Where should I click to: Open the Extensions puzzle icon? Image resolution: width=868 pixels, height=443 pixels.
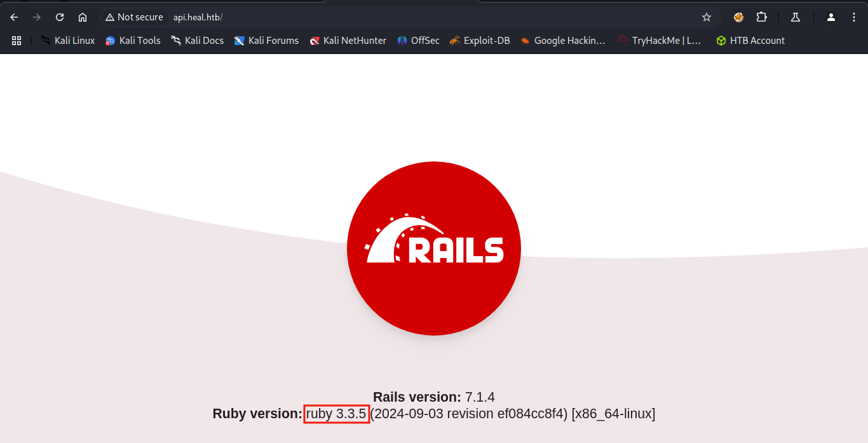click(761, 17)
